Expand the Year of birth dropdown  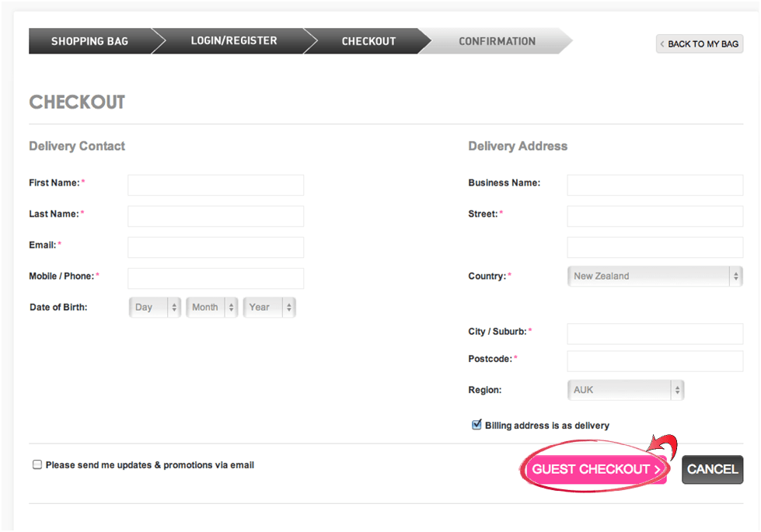tap(269, 308)
